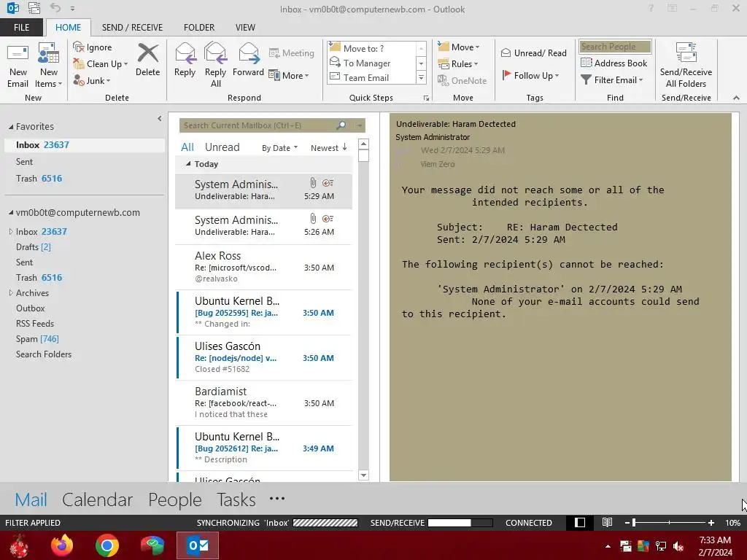The height and width of the screenshot is (560, 747).
Task: Toggle Unread/Read status
Action: coord(533,52)
